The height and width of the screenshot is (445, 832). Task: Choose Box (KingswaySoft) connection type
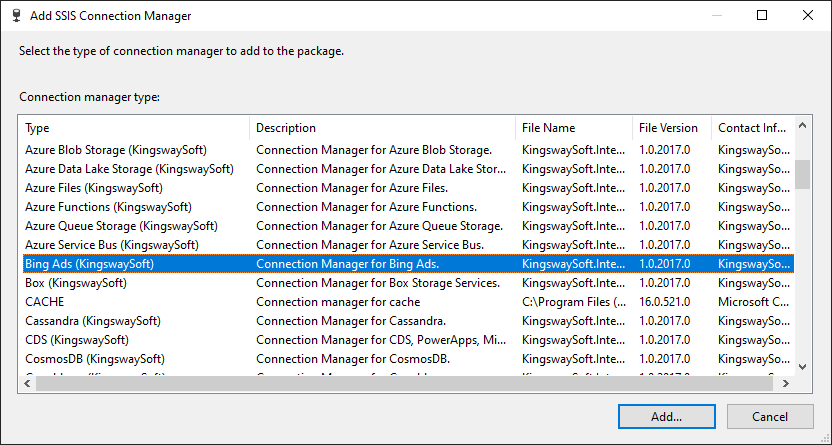click(408, 283)
